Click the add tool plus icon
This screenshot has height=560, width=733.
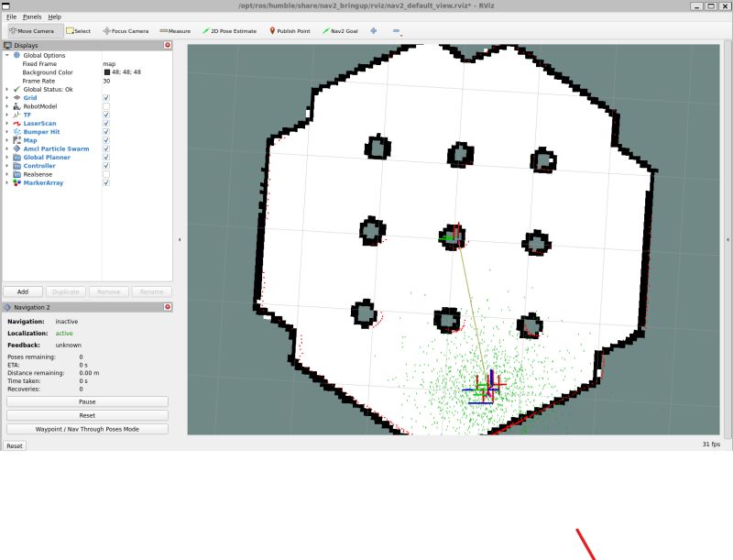coord(373,30)
